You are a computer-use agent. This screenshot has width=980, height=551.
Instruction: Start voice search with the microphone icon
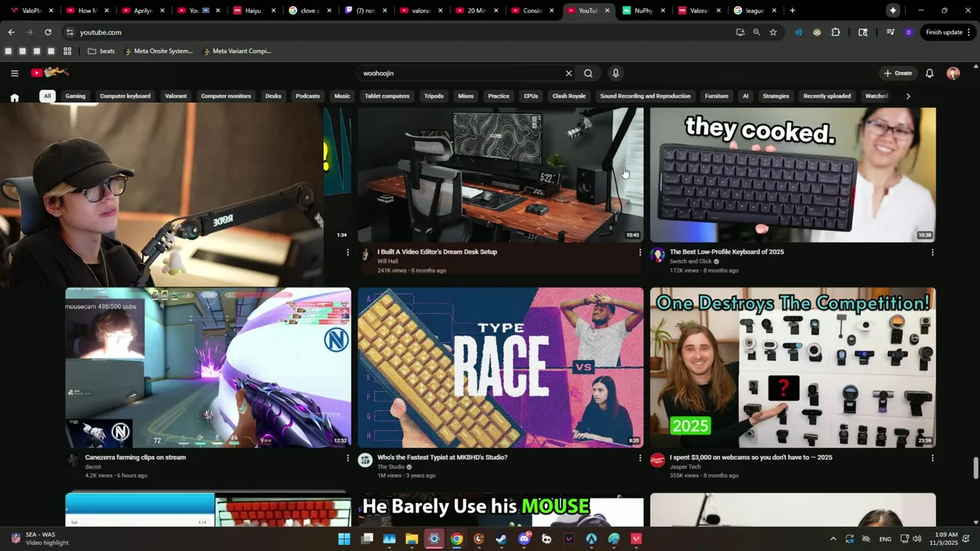[616, 73]
